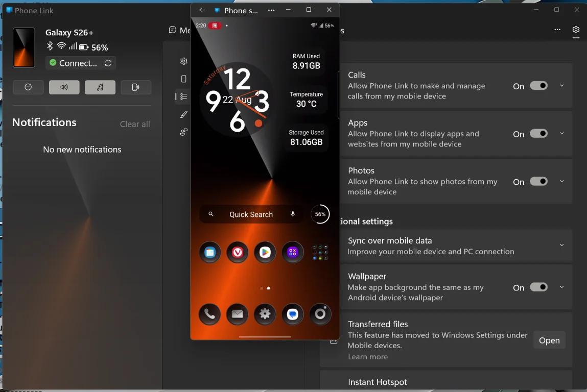Select the Features list icon in settings sidebar

coord(183,96)
